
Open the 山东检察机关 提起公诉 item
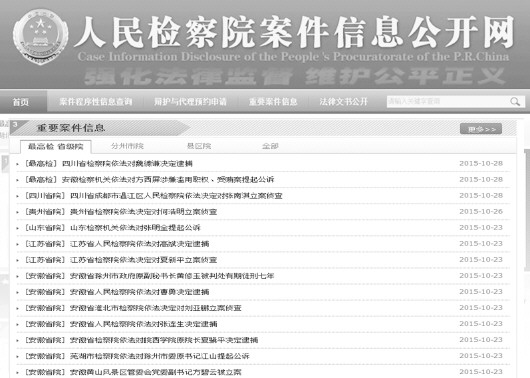(x=135, y=228)
